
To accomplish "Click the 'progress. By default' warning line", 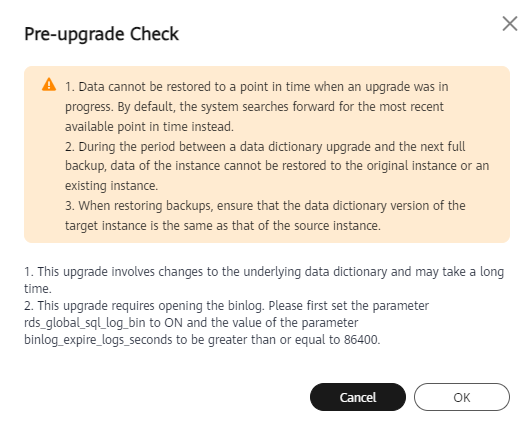I will point(254,107).
